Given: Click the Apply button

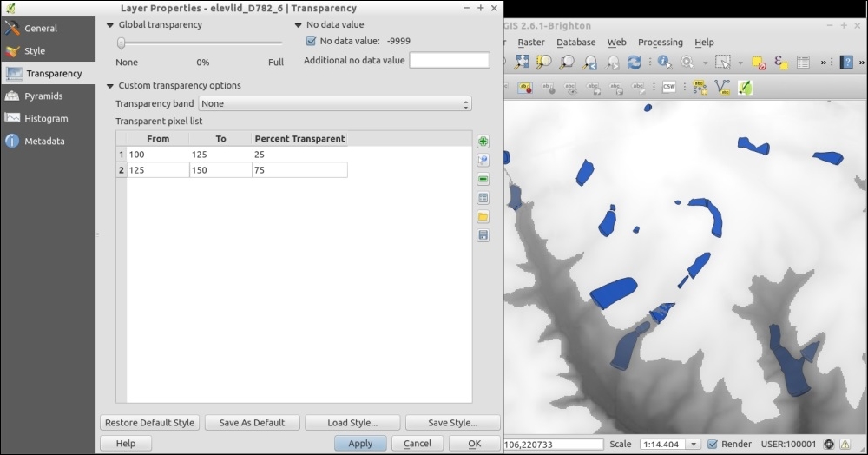Looking at the screenshot, I should [x=360, y=444].
